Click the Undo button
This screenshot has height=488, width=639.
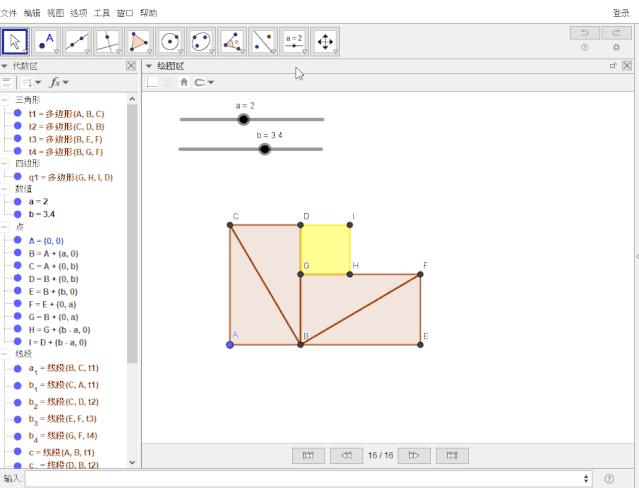tap(585, 33)
